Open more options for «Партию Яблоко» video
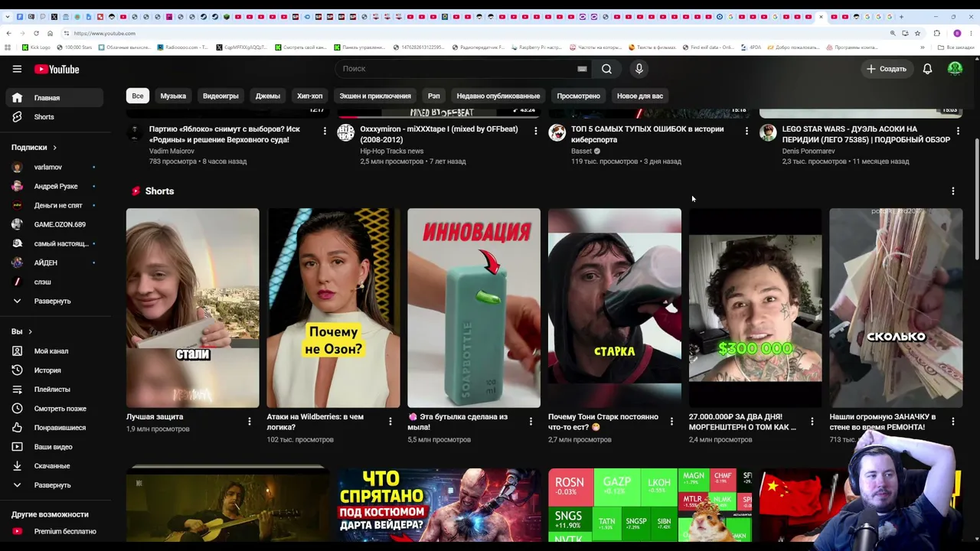The height and width of the screenshot is (551, 980). click(x=325, y=131)
